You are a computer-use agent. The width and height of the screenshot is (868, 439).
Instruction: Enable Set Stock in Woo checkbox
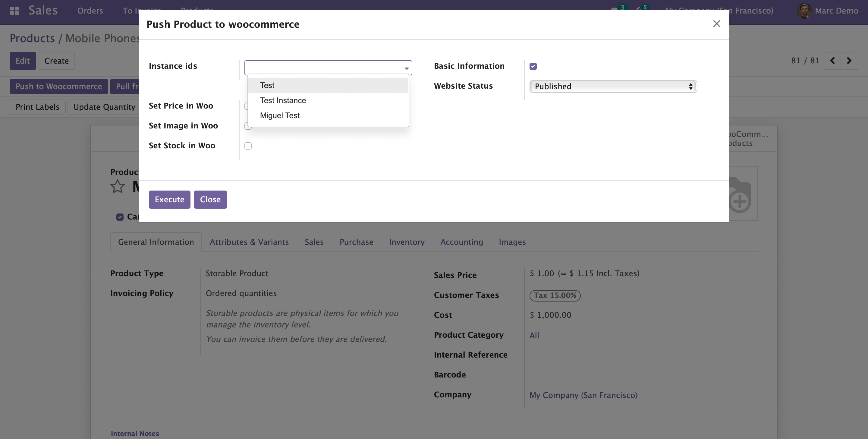point(248,146)
